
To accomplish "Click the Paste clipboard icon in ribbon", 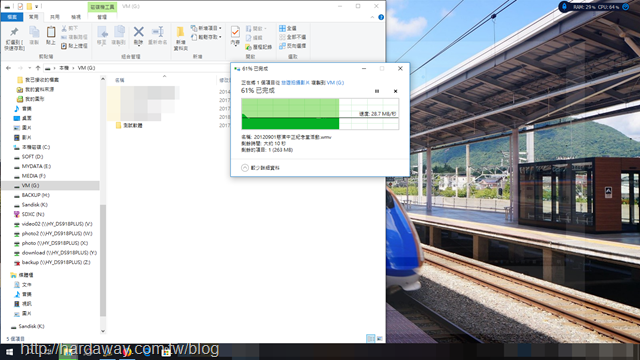I will coord(51,32).
